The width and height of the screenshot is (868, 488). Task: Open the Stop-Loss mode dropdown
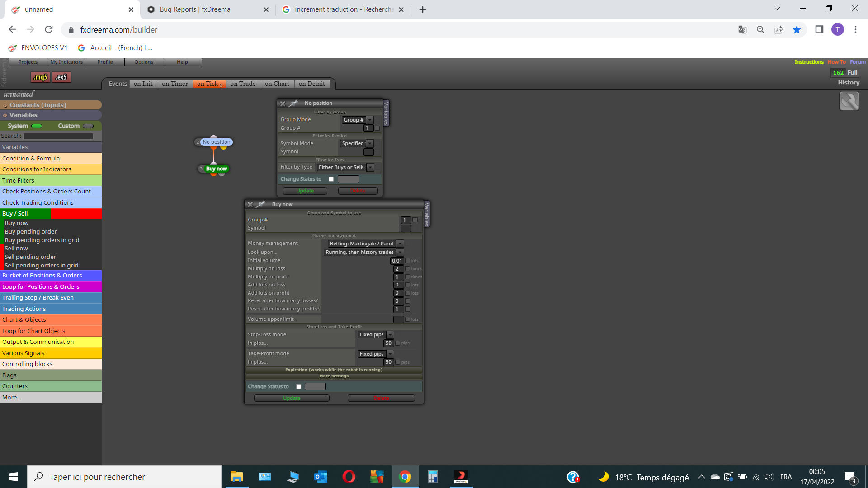click(376, 335)
